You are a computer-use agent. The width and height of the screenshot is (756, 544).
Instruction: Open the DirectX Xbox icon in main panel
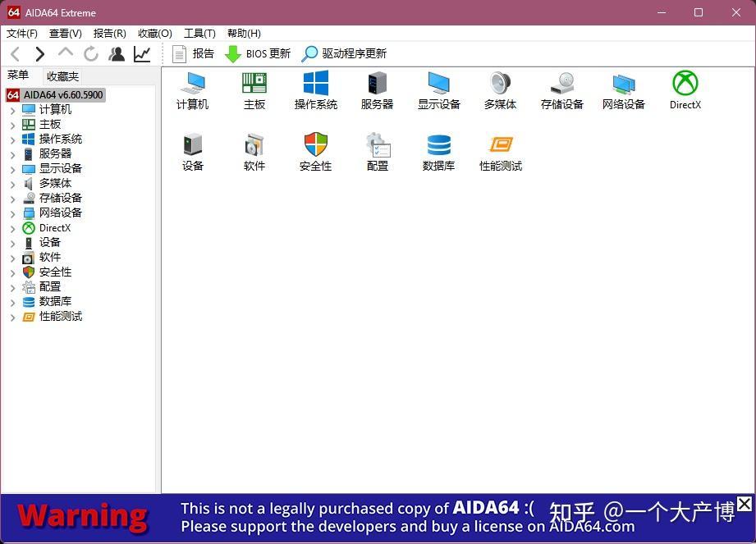pos(685,90)
